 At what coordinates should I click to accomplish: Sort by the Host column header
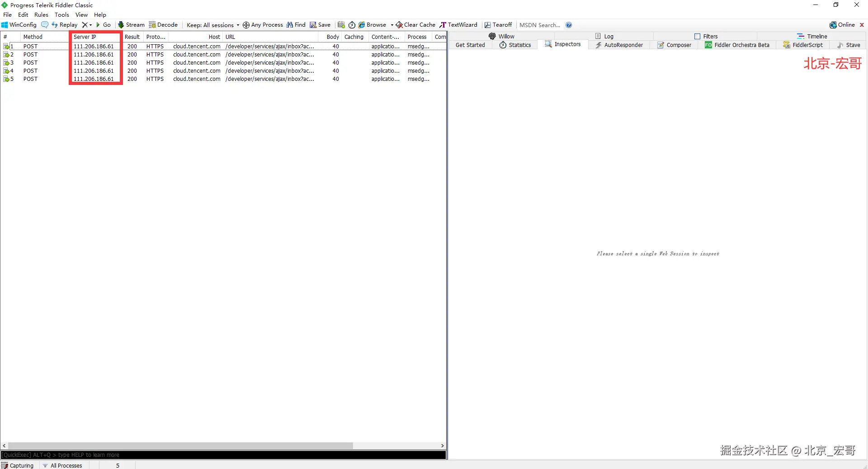click(195, 37)
